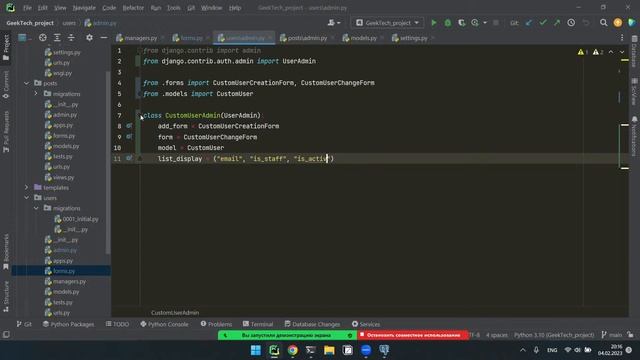Viewport: 640px width, 360px height.
Task: Update project with Git pull arrow
Action: [529, 23]
